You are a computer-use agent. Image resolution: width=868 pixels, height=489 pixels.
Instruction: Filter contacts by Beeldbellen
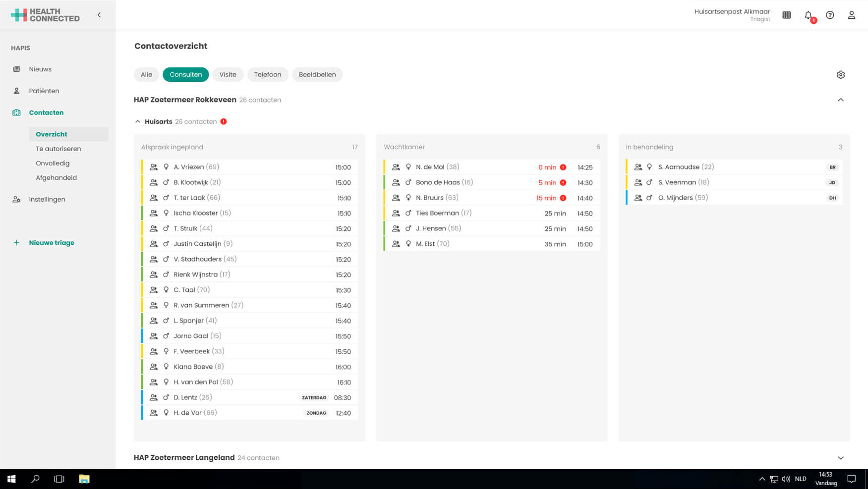[x=317, y=75]
